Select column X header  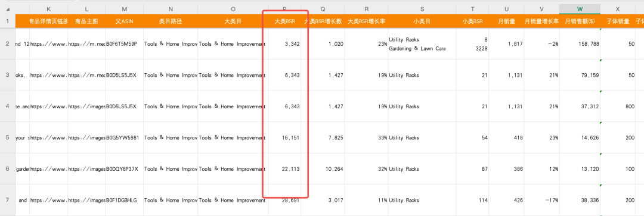coord(618,9)
